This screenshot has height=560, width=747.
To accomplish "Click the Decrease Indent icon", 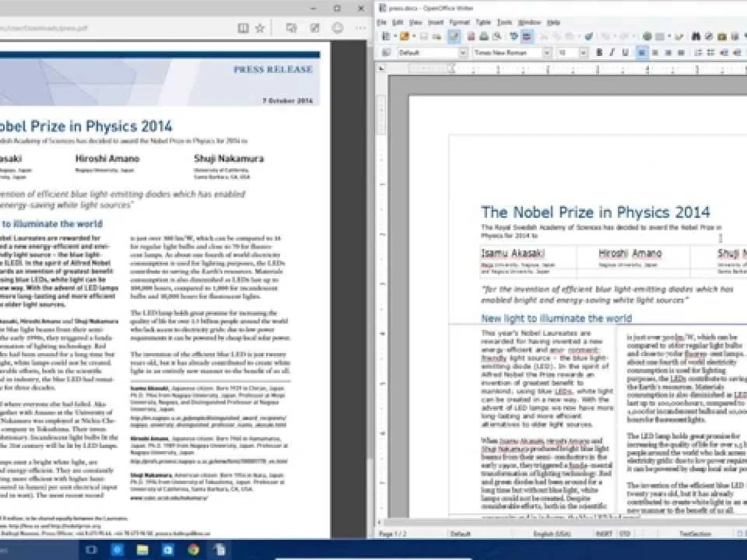I will coord(724,52).
